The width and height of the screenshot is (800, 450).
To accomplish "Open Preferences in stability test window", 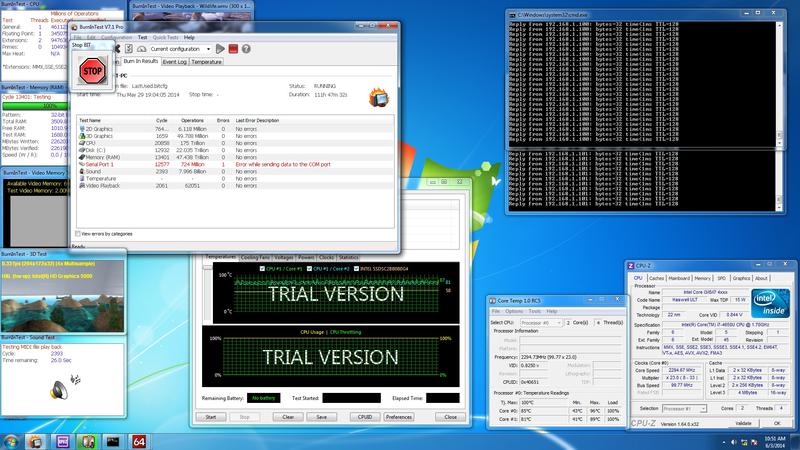I will click(x=399, y=417).
